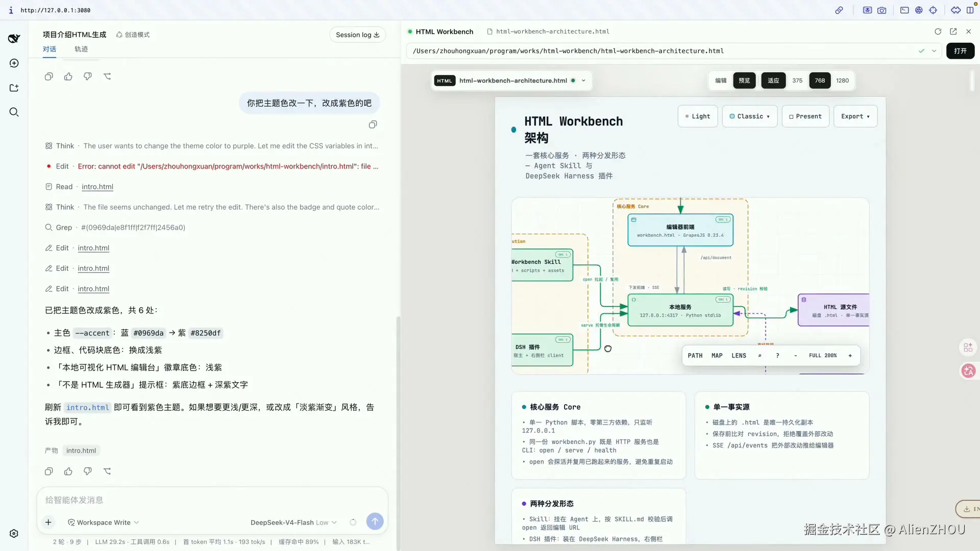Zoom in diagram with plus button
The image size is (980, 551).
point(850,356)
